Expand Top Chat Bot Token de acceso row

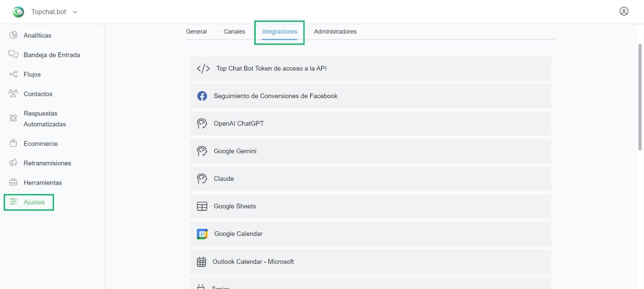pyautogui.click(x=370, y=69)
